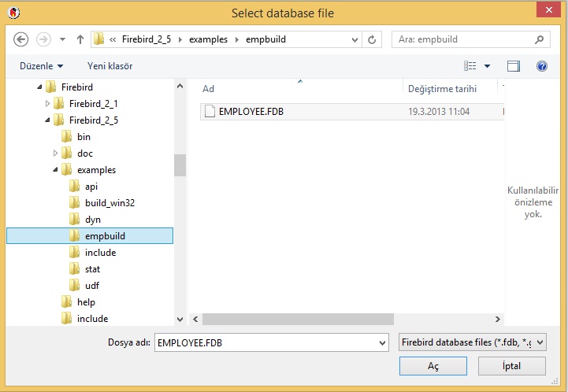Collapse the examples folder node
Image resolution: width=568 pixels, height=392 pixels.
click(56, 170)
